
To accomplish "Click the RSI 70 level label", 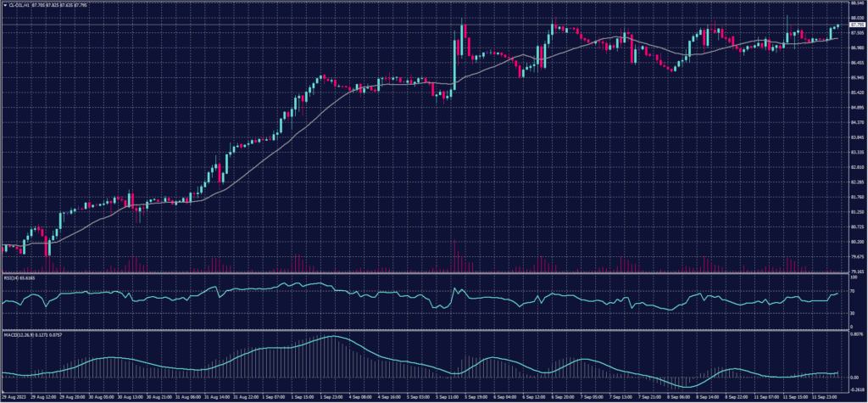I will (x=852, y=291).
